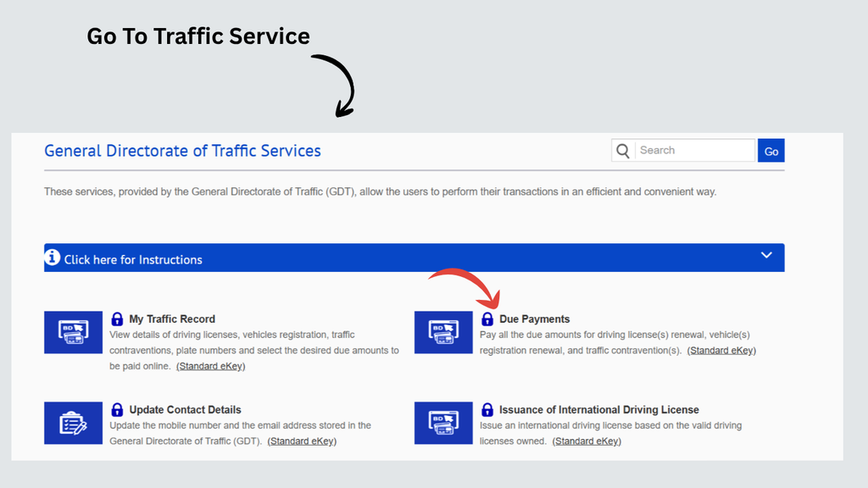Open the Update Contact Details icon
This screenshot has width=868, height=488.
[73, 423]
